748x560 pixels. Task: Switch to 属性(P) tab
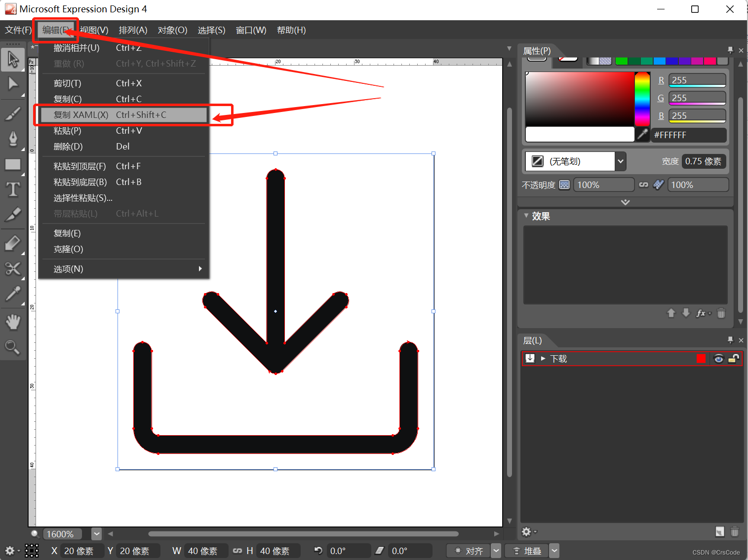537,51
